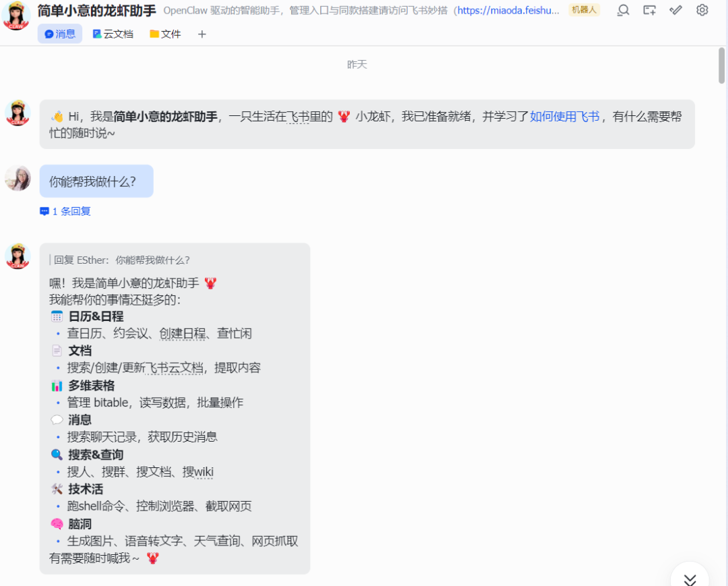Open the miaoda.feishu management link
This screenshot has height=586, width=728.
pos(508,11)
